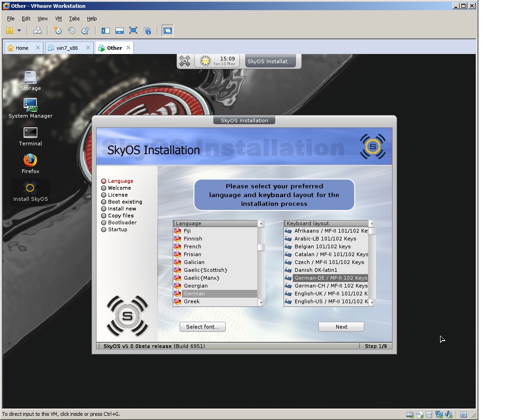Open the power options dropdown arrow

pos(19,30)
